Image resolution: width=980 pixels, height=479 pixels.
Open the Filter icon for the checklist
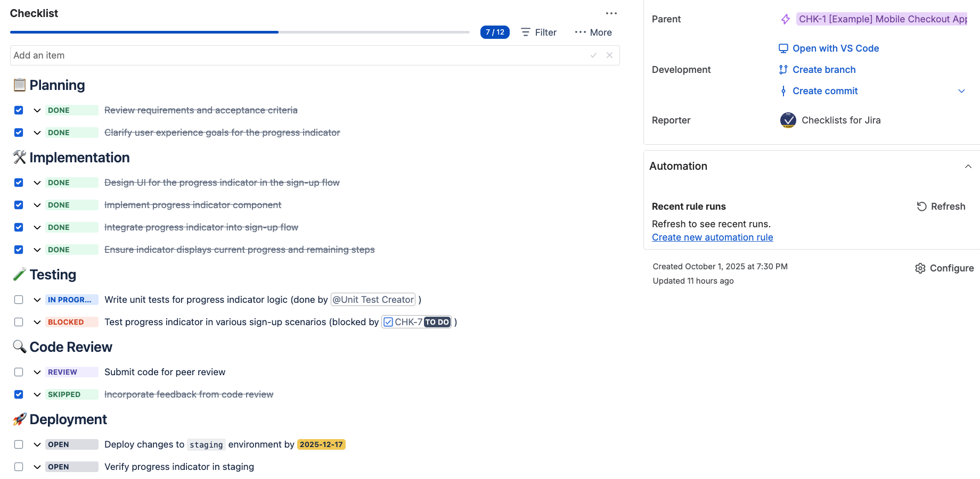(525, 32)
